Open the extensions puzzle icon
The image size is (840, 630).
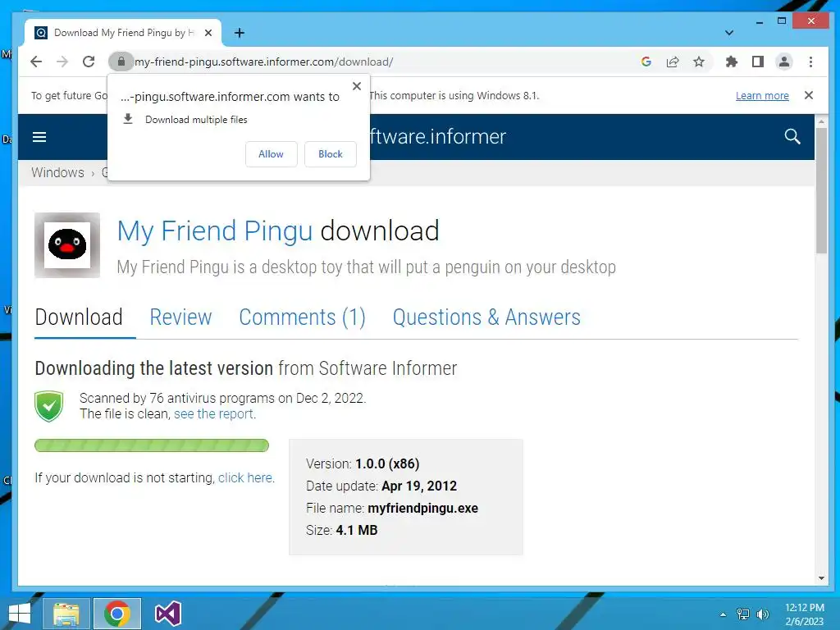731,62
